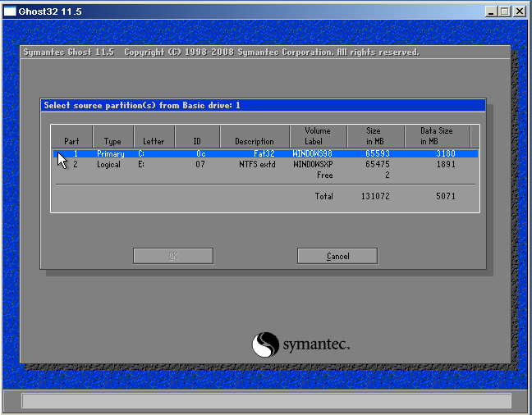Select the Primary C: partition row
Image resolution: width=532 pixels, height=415 pixels.
pos(265,153)
